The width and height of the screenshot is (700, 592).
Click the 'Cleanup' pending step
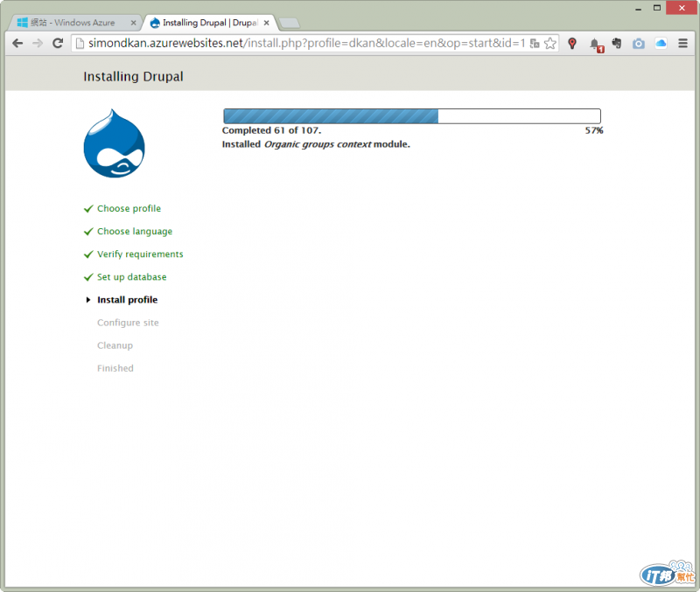click(115, 345)
